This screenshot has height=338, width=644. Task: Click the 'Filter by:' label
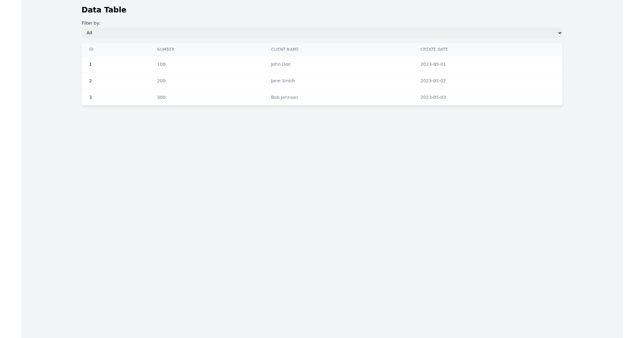[91, 23]
